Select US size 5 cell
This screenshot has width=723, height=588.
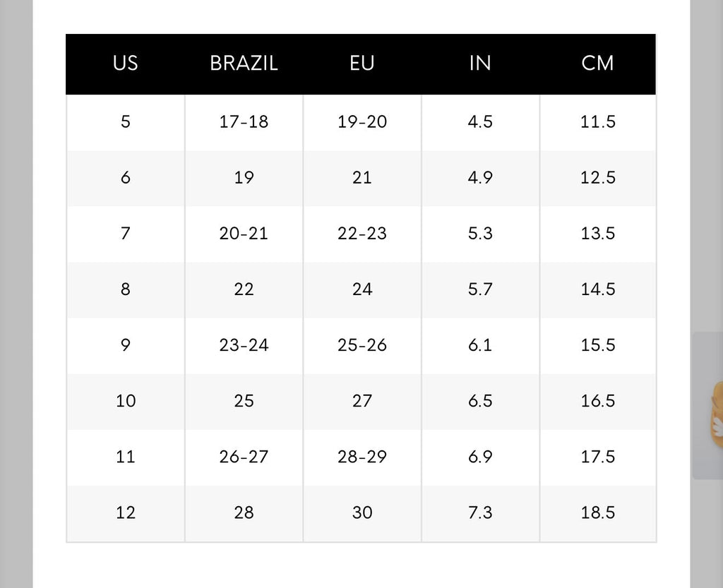(x=126, y=122)
